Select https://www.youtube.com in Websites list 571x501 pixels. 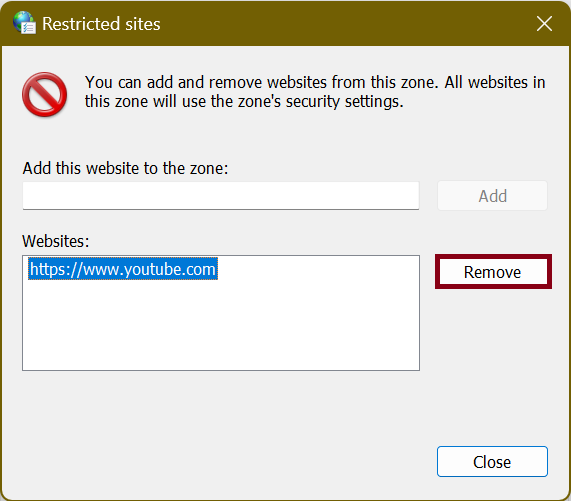[x=123, y=269]
